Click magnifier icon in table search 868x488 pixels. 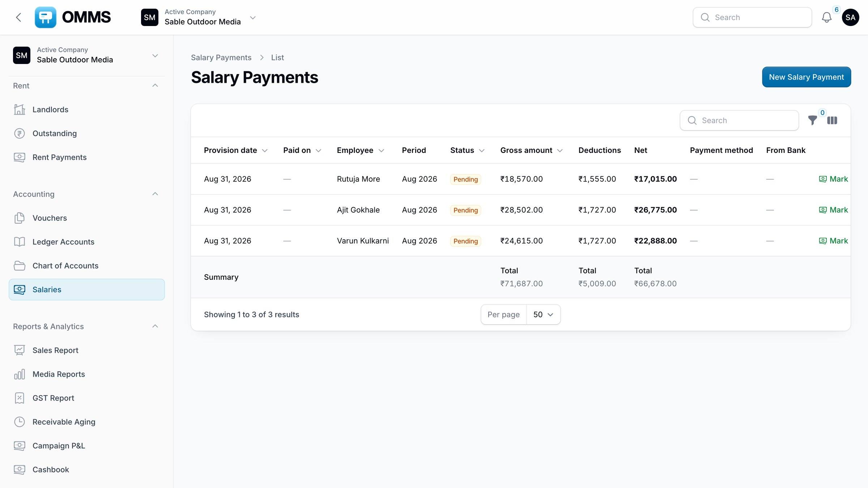pos(692,120)
